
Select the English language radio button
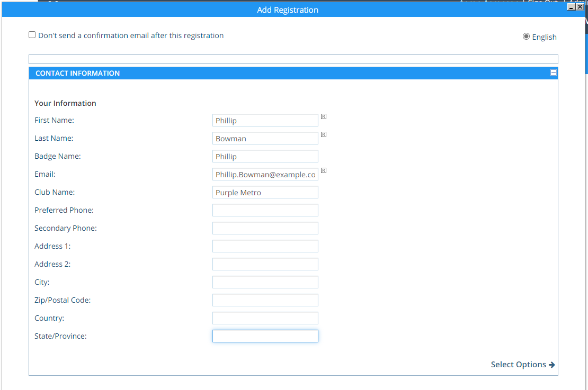click(526, 37)
